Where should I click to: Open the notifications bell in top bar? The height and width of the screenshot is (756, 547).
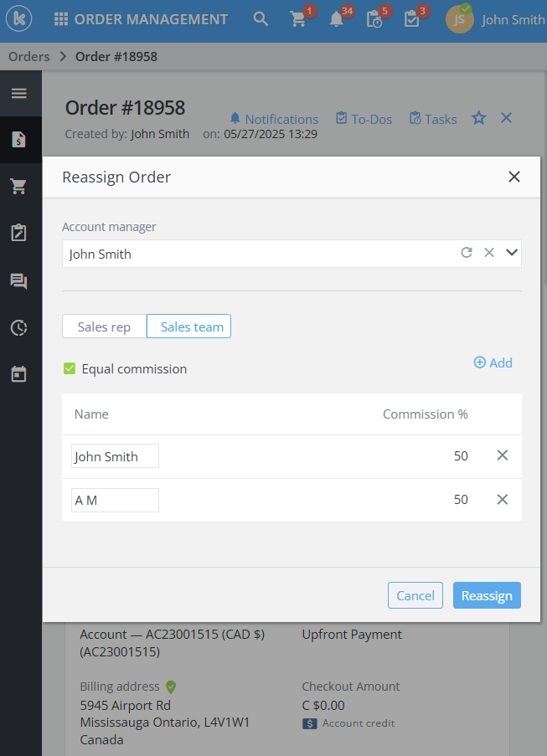pos(337,19)
